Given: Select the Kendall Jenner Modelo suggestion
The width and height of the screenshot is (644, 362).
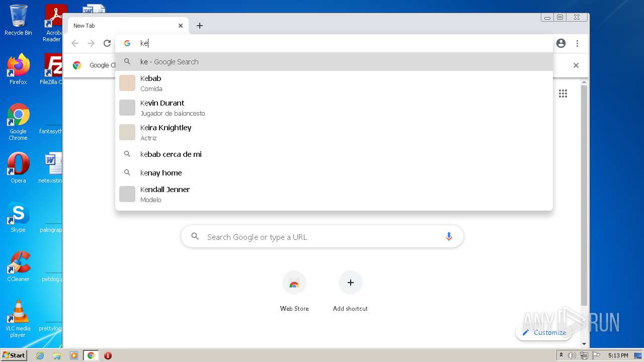Looking at the screenshot, I should pyautogui.click(x=334, y=194).
